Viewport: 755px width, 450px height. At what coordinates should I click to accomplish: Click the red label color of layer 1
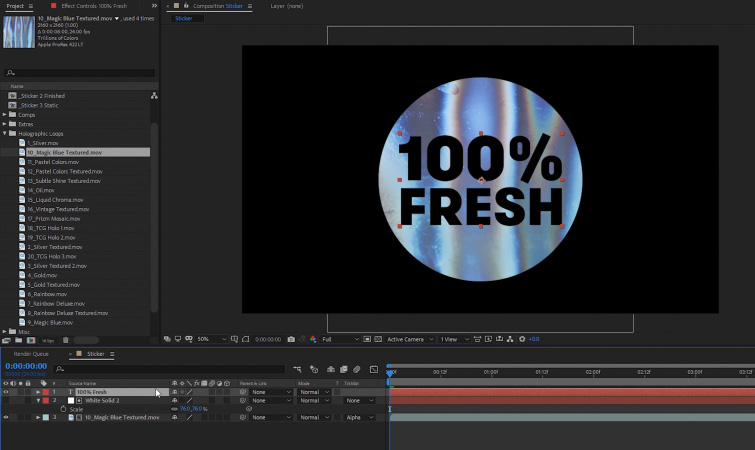pos(46,392)
